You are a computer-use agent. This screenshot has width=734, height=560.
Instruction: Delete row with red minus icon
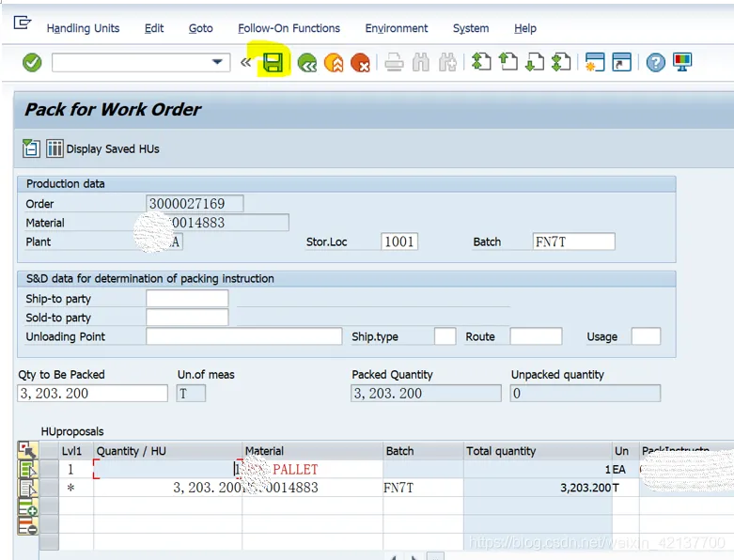coord(27,526)
